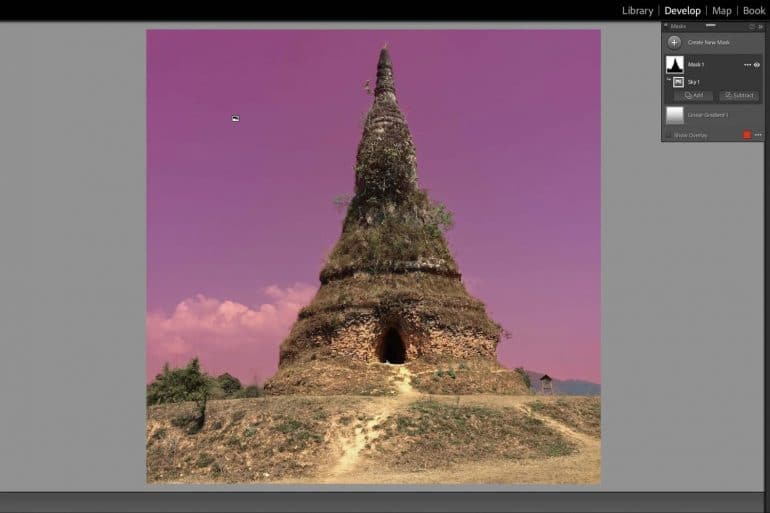This screenshot has height=513, width=770.
Task: Click the Add button under Mask 1
Action: pyautogui.click(x=694, y=96)
